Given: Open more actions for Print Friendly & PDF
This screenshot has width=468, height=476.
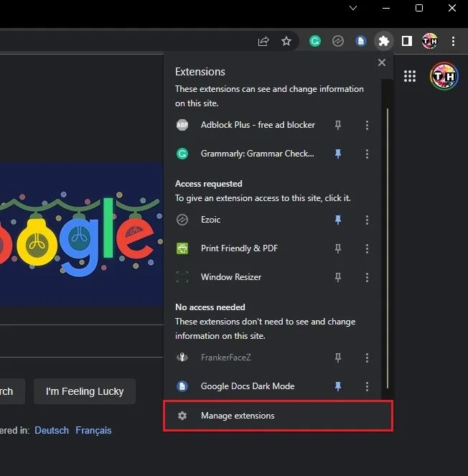Looking at the screenshot, I should click(x=367, y=248).
